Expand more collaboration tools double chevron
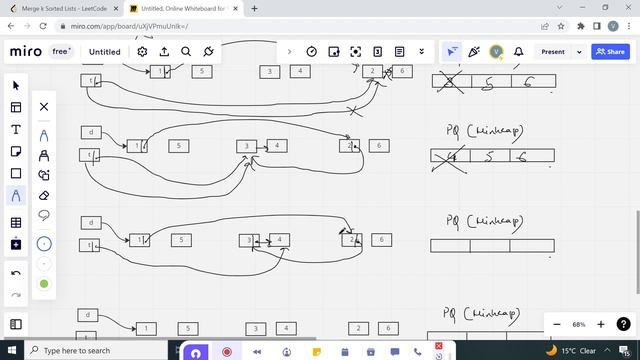 (422, 52)
